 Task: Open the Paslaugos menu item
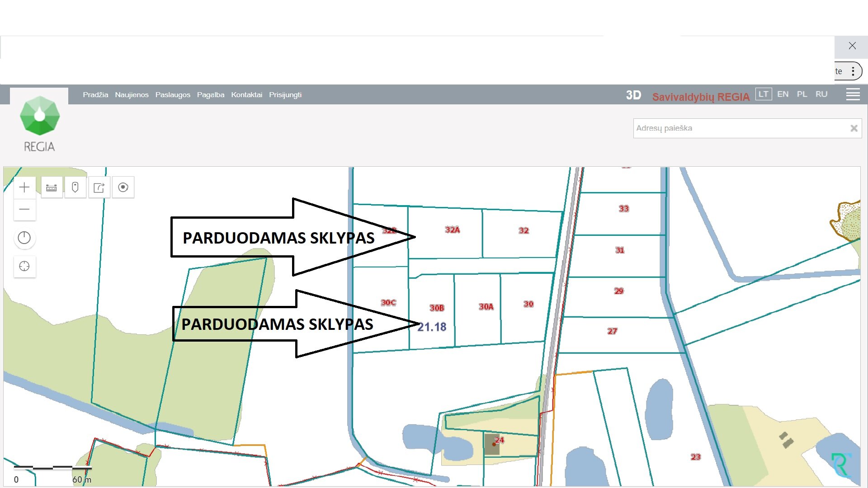click(173, 95)
